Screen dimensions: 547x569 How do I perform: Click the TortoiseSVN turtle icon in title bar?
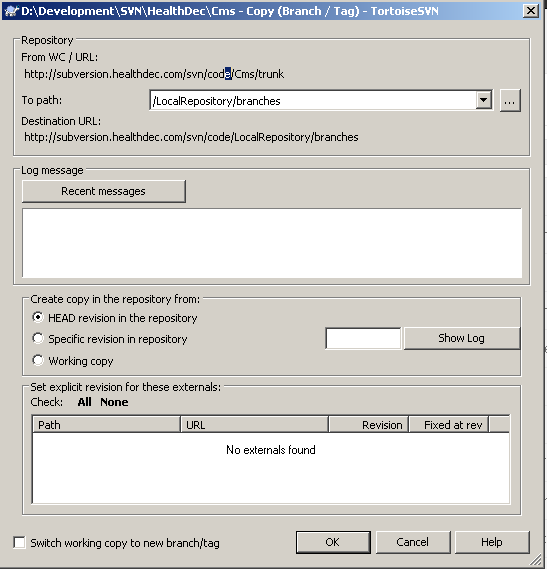click(12, 11)
